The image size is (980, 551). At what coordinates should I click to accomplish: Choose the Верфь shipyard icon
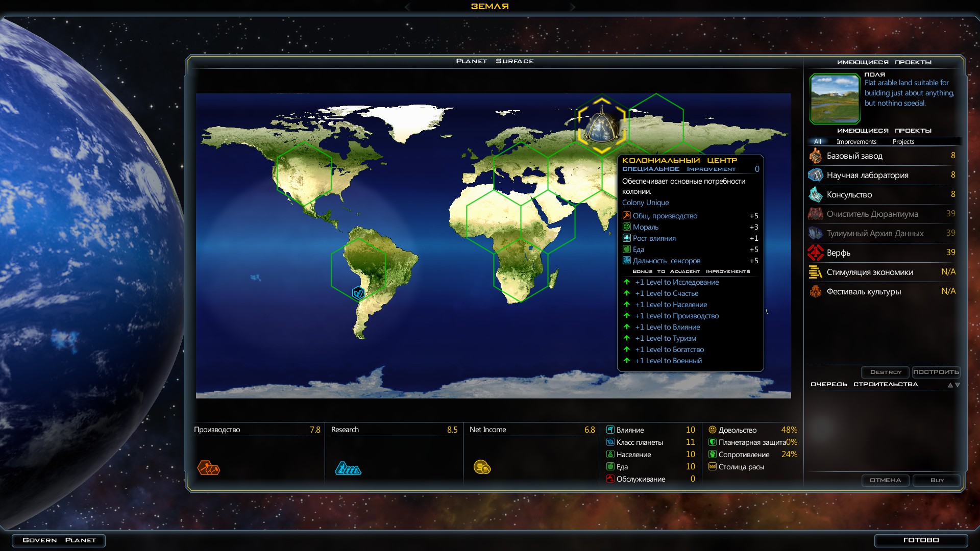(x=816, y=253)
